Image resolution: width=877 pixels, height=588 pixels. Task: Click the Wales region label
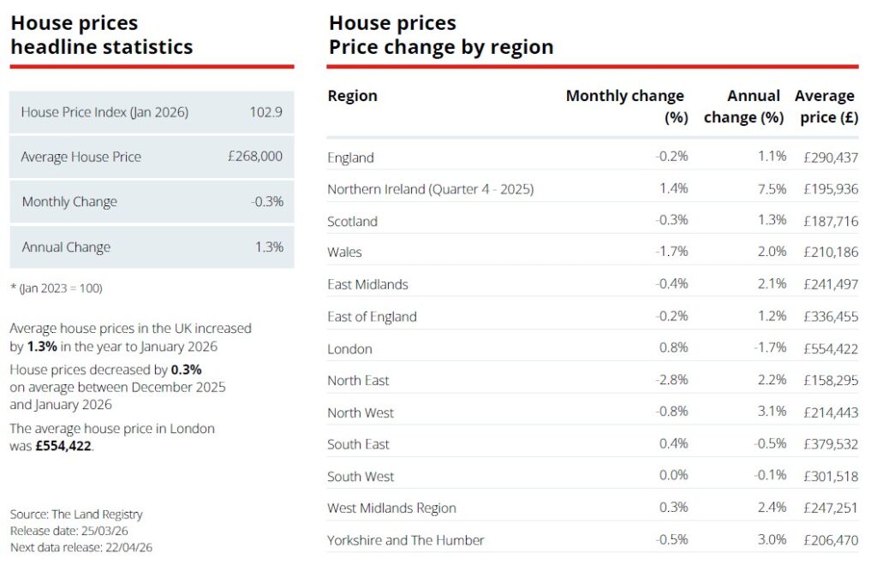tap(344, 252)
